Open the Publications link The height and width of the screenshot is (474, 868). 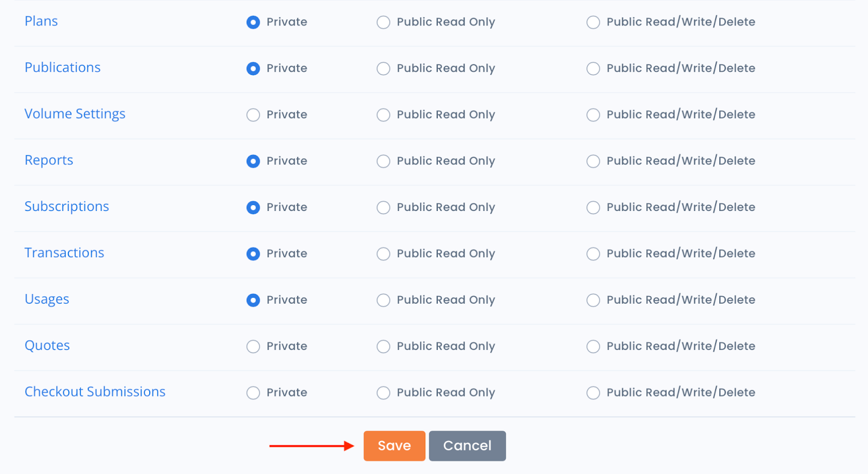tap(62, 67)
